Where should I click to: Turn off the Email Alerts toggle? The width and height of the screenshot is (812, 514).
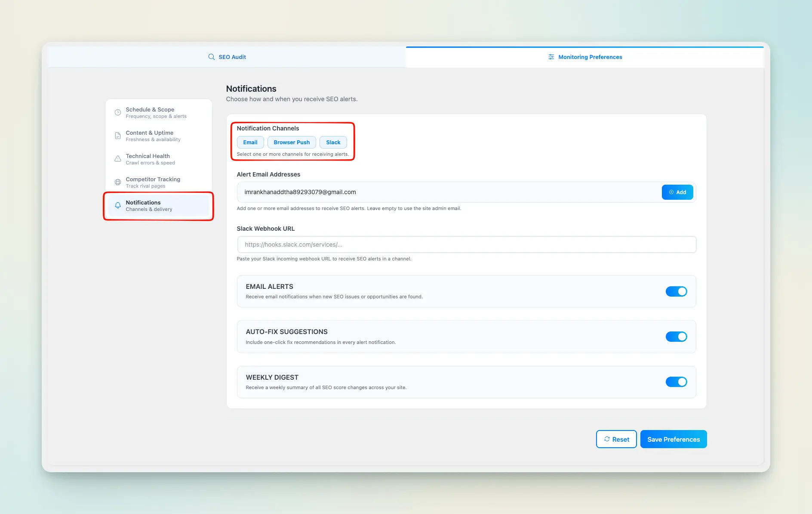[676, 291]
